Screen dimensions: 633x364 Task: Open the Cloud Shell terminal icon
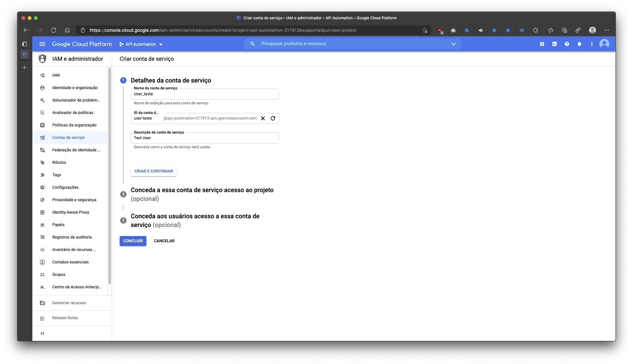[x=554, y=44]
